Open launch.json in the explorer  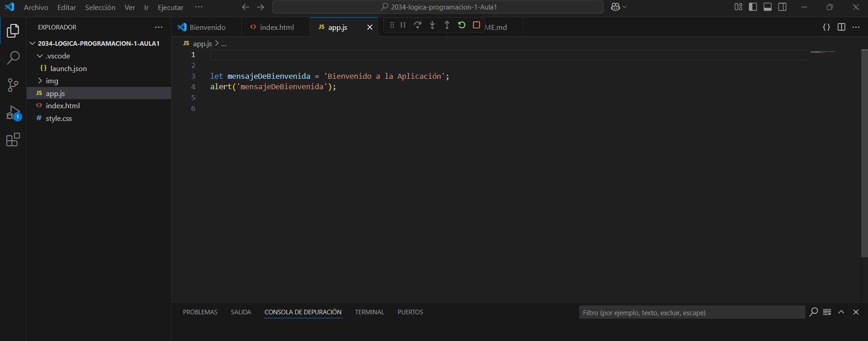[x=99, y=68]
